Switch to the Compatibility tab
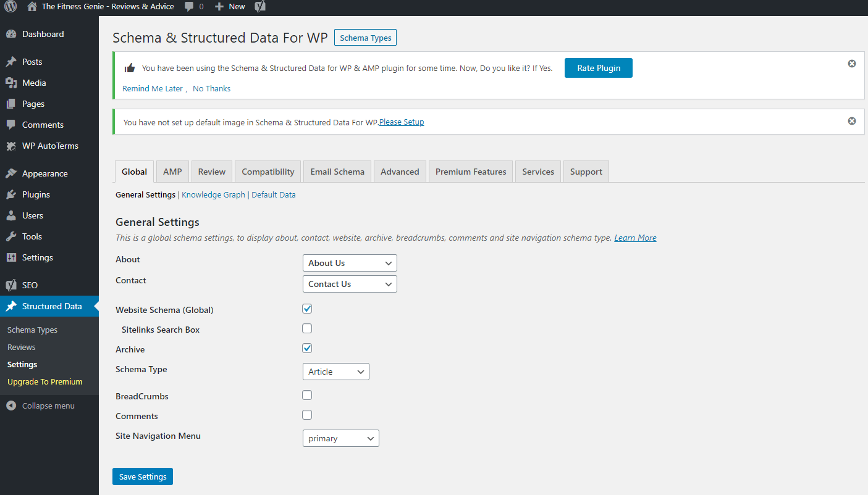 pos(268,172)
